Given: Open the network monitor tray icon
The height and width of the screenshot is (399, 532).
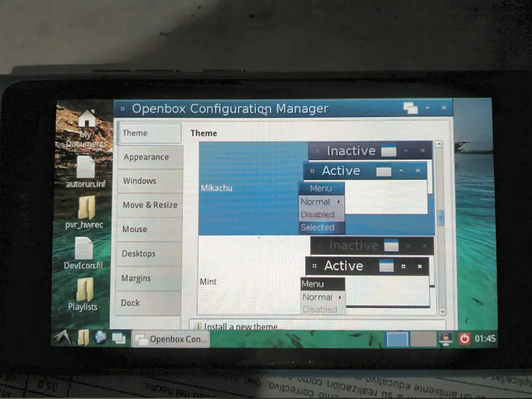Looking at the screenshot, I should click(446, 338).
